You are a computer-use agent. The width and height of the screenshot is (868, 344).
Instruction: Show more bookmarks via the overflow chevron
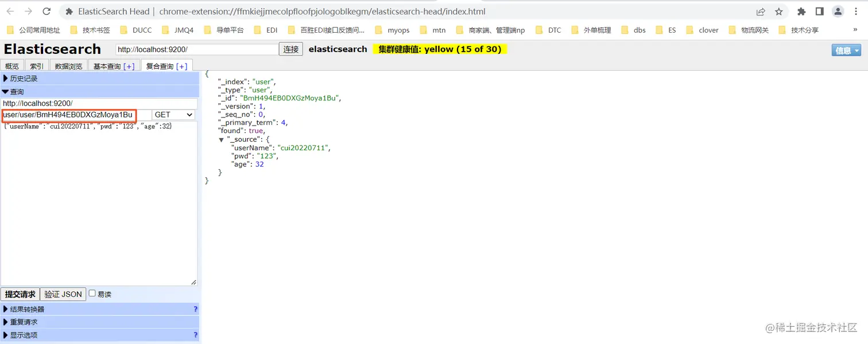(x=855, y=30)
